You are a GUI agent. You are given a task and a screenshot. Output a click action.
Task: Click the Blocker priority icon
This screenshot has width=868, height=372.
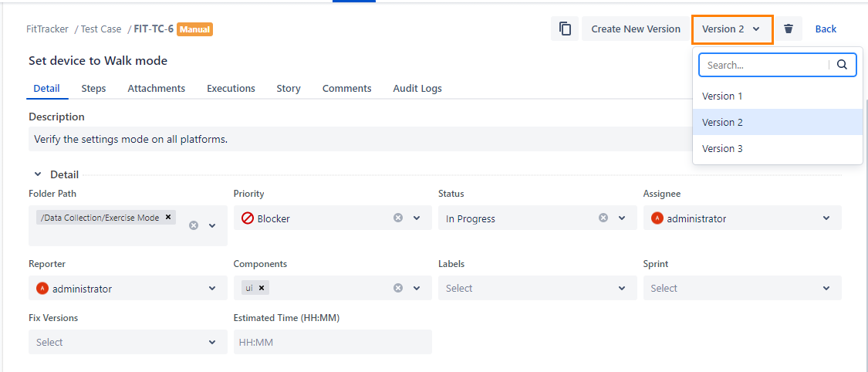(248, 218)
